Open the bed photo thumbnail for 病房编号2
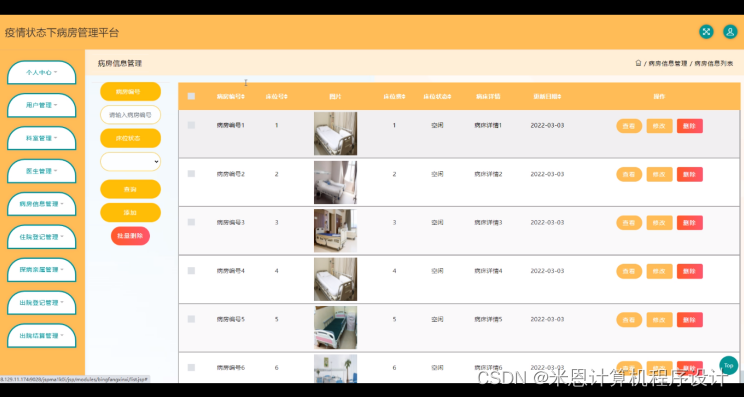This screenshot has width=744, height=397. 335,182
